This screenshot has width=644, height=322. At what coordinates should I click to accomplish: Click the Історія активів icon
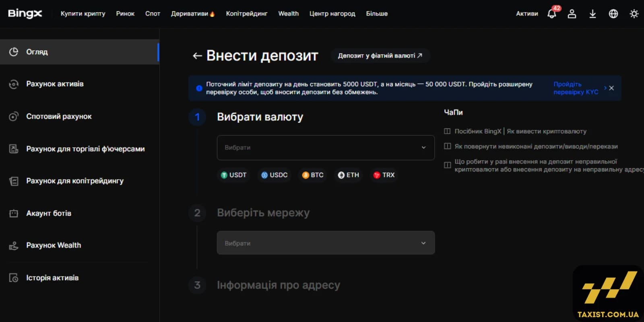(x=14, y=278)
